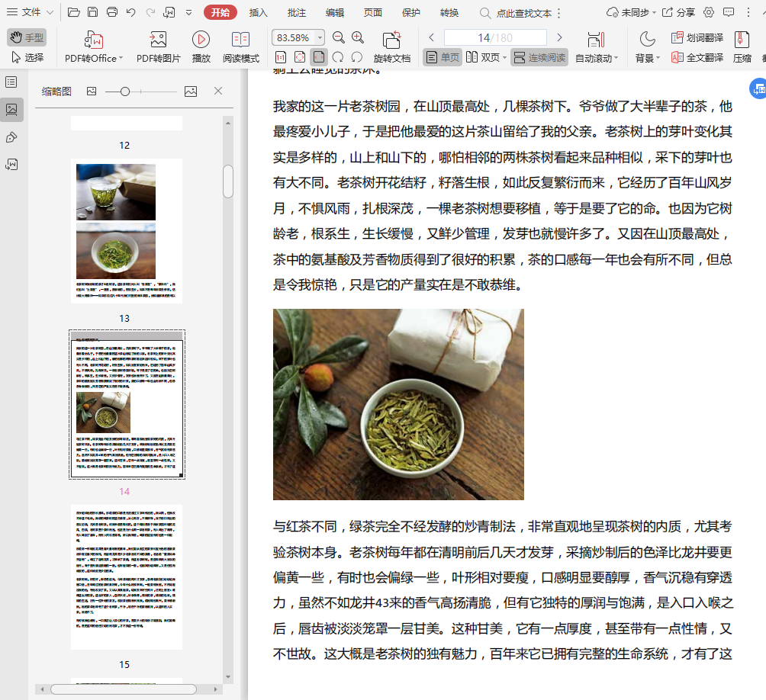Zoom in with the plus magnifier
This screenshot has width=766, height=700.
[358, 37]
